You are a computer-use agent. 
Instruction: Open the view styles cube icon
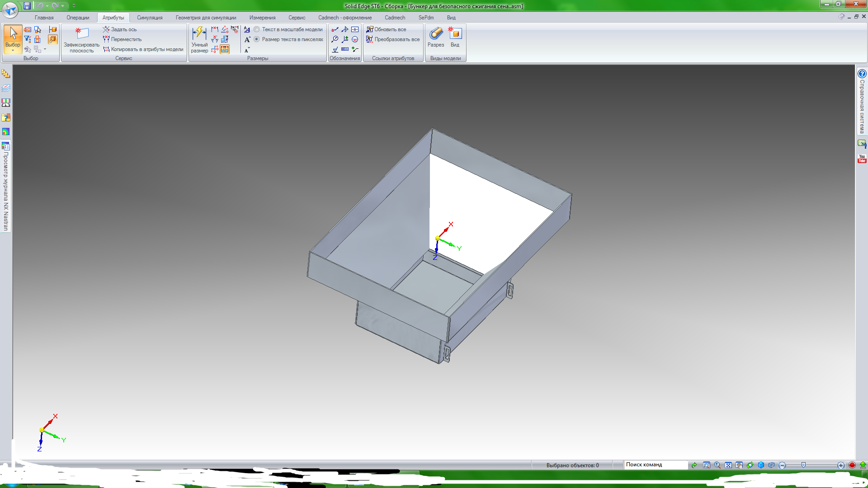tap(761, 465)
